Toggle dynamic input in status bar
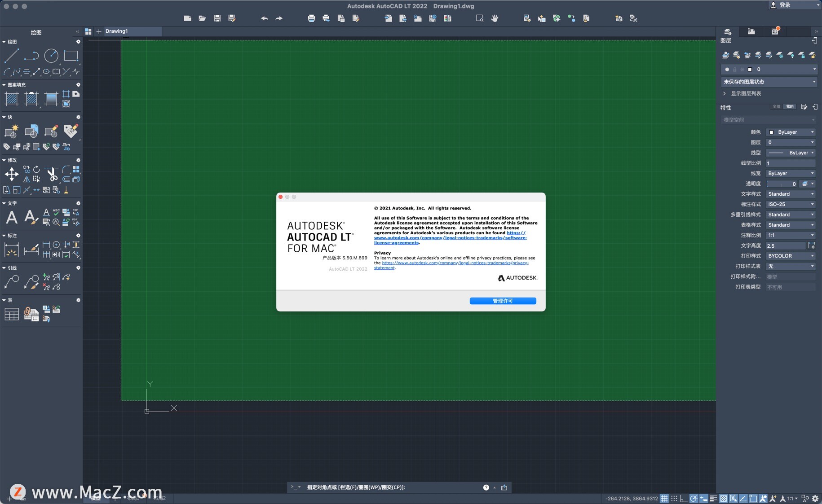 tap(703, 499)
